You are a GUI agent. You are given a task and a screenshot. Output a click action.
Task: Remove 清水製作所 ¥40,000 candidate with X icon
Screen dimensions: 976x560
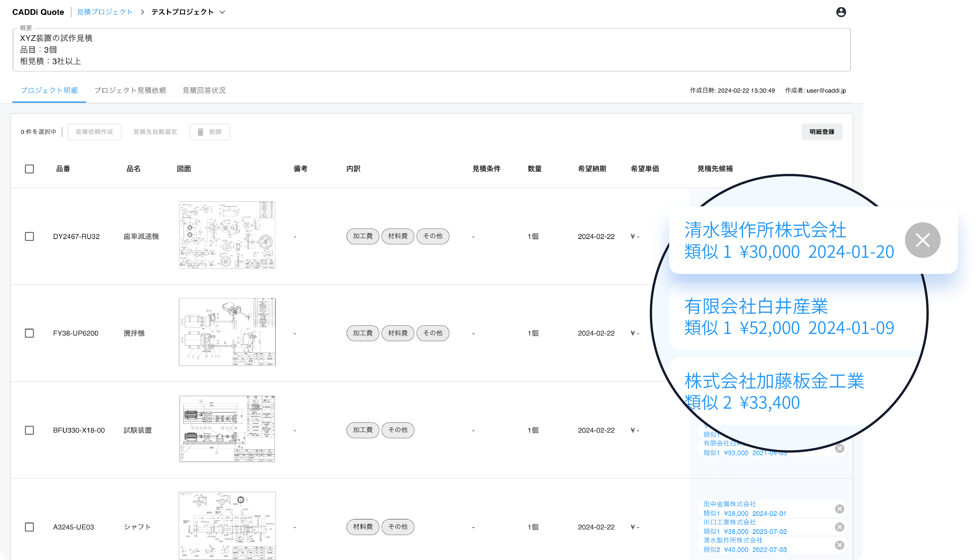click(x=839, y=545)
